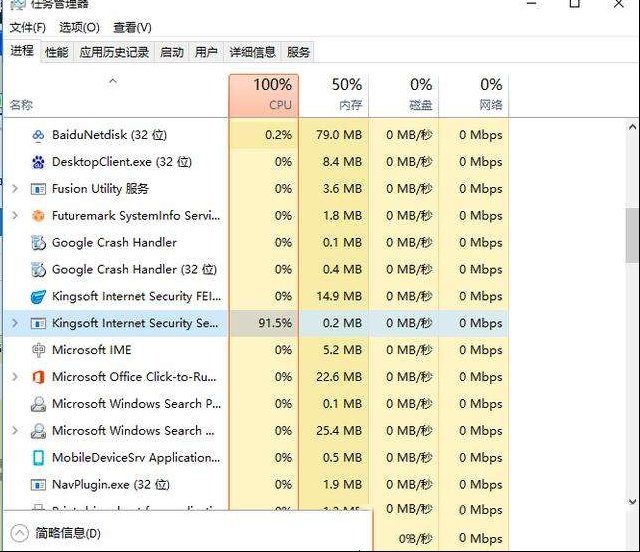Viewport: 640px width, 552px height.
Task: Expand the Futuremark SystemInfo process group
Action: 15,215
